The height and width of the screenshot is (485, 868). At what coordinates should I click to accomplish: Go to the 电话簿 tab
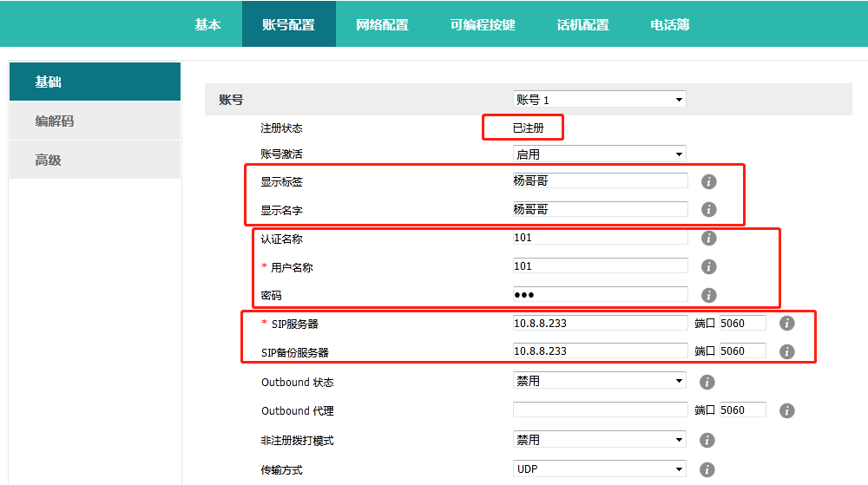tap(670, 24)
